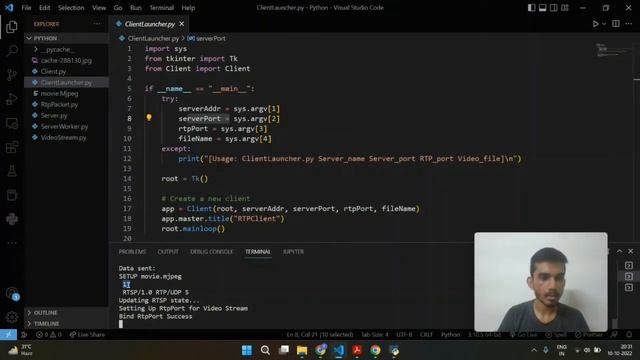Image resolution: width=640 pixels, height=360 pixels.
Task: Open Source Control view
Action: [x=12, y=75]
